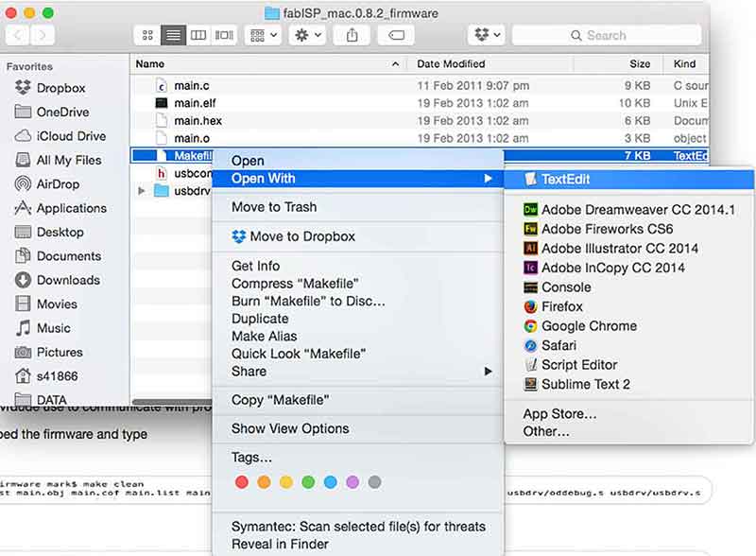Select the main.o file

click(420, 138)
